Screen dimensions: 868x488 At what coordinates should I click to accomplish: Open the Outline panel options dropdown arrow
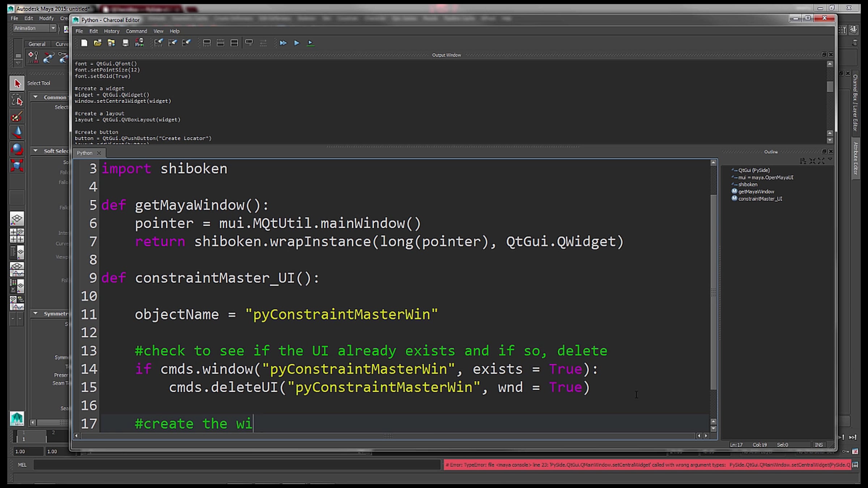click(x=830, y=159)
